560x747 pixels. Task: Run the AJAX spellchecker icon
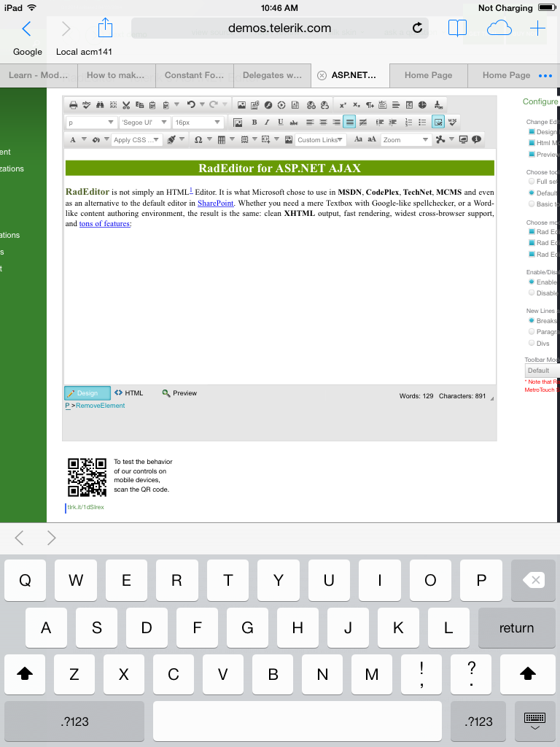86,105
